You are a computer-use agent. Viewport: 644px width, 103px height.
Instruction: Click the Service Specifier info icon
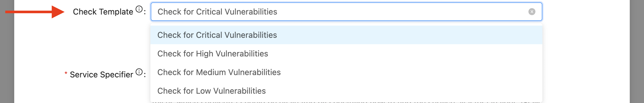139,72
